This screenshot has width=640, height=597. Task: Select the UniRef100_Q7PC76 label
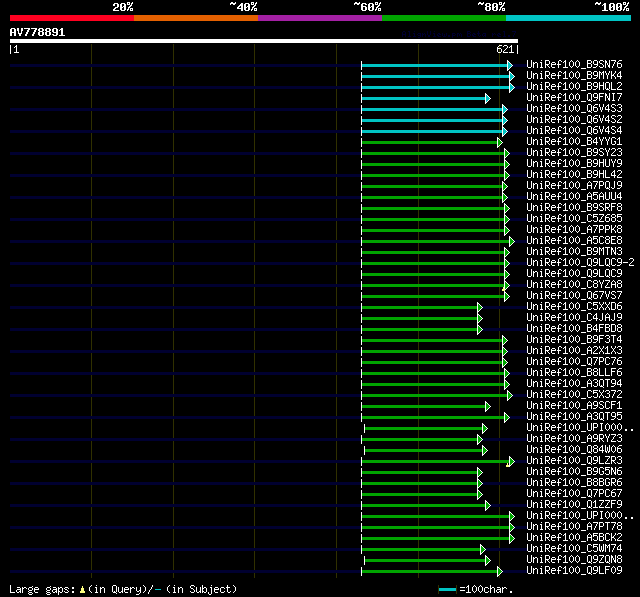click(574, 362)
